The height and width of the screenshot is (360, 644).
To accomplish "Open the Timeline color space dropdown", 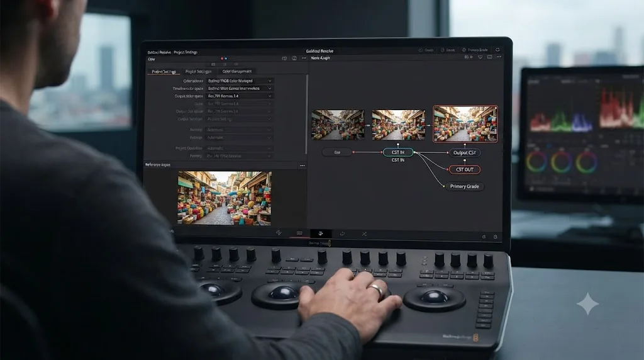I will click(240, 88).
